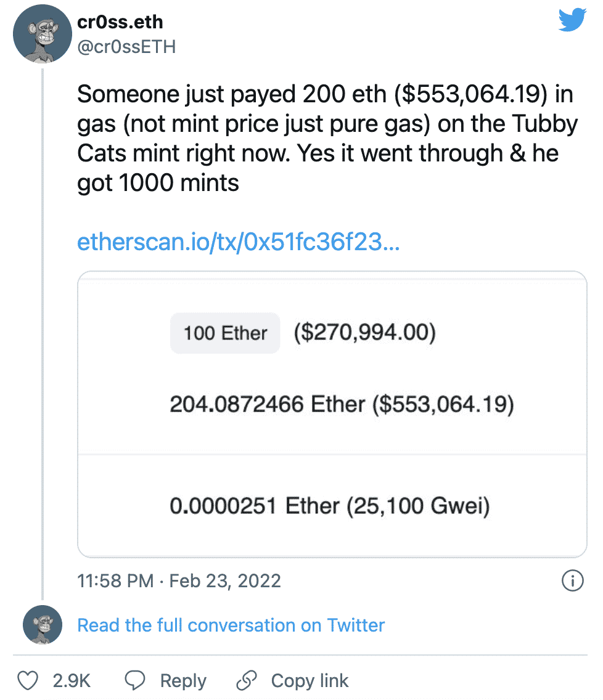The height and width of the screenshot is (700, 603).
Task: Click the @cr0ssETH handle
Action: pyautogui.click(x=126, y=46)
